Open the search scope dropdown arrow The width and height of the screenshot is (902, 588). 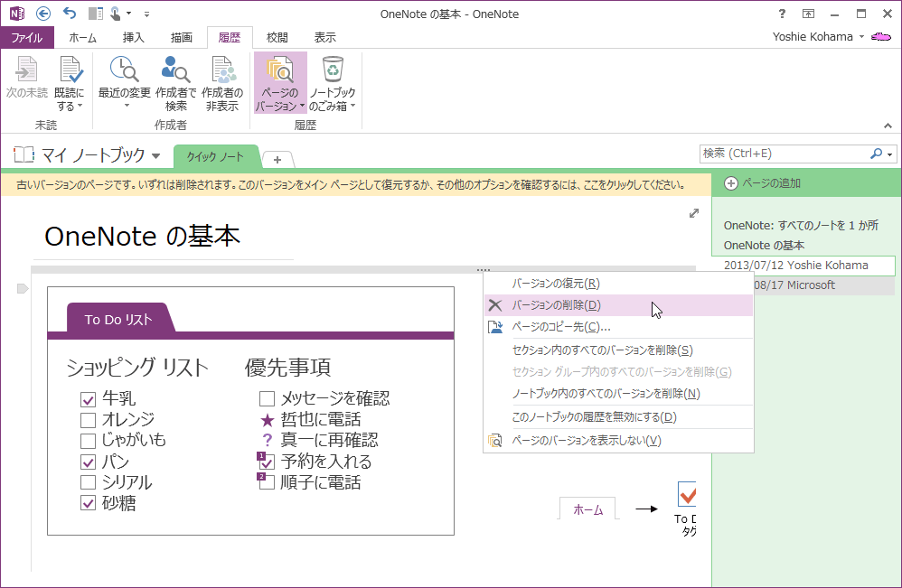(890, 154)
